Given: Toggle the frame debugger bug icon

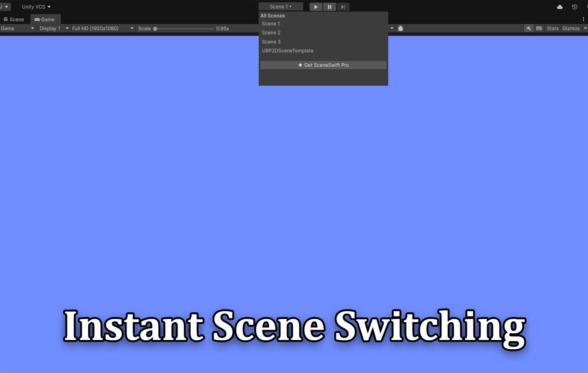Looking at the screenshot, I should click(400, 28).
